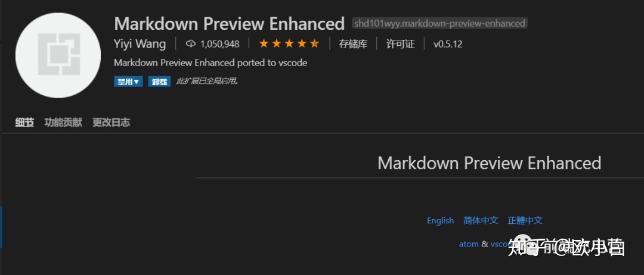
Task: Open the 正體中文 readme link
Action: click(525, 220)
